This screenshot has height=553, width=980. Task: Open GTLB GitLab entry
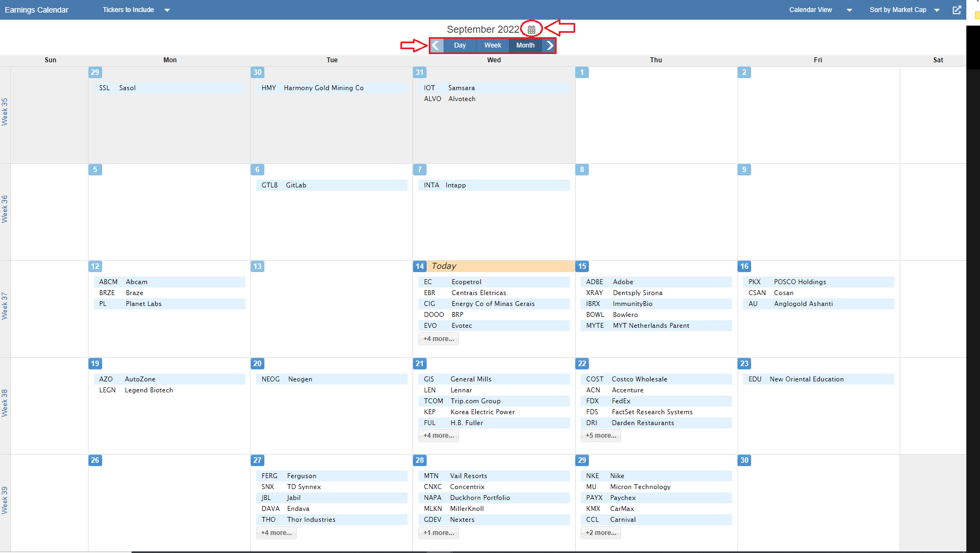click(x=332, y=185)
